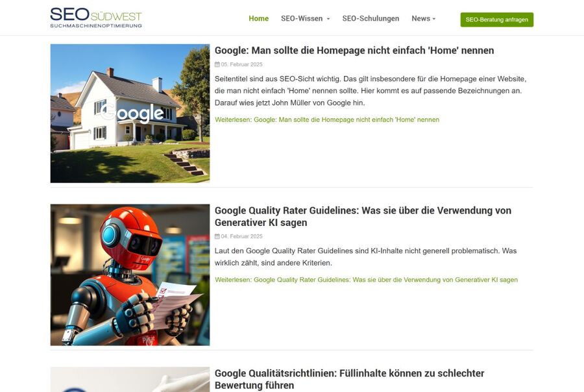Click the 05. Februar 2025 date text
The image size is (584, 392).
242,64
